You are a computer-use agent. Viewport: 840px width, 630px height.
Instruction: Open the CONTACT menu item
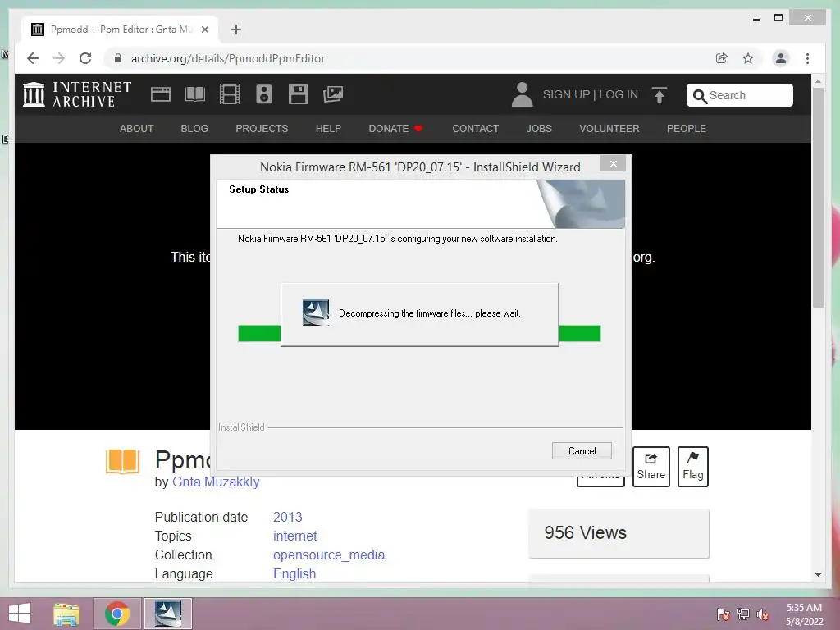click(x=475, y=129)
